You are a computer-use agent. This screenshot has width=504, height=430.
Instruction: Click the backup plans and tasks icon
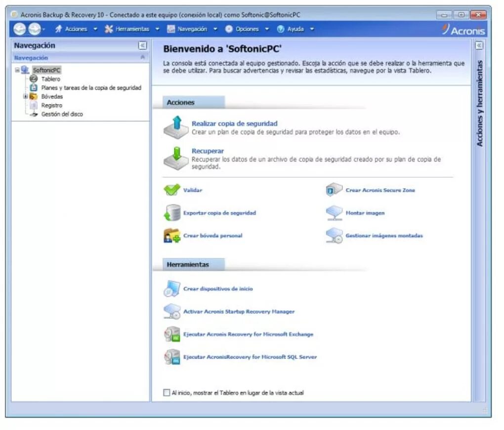(34, 88)
